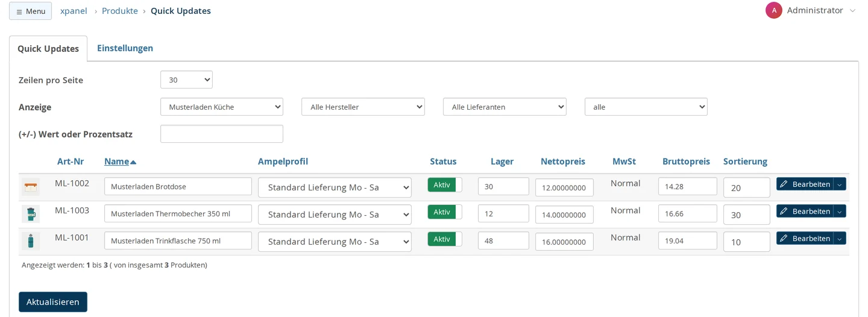
Task: Edit the Musterladen Brotdose name field
Action: coord(178,186)
